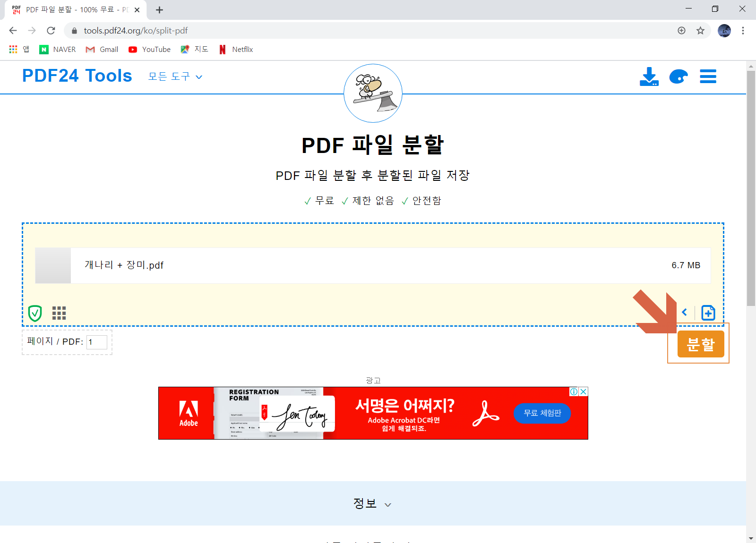This screenshot has height=543, width=756.
Task: Click the file thumbnail preview
Action: point(53,265)
